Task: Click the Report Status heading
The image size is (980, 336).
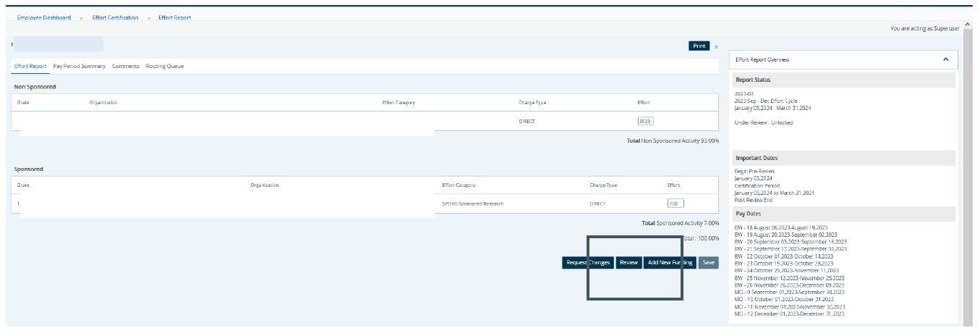Action: (752, 80)
